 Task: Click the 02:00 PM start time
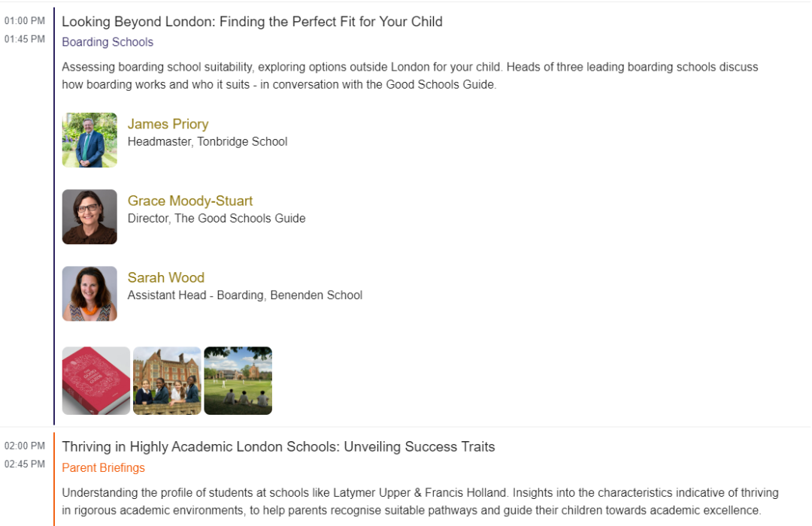click(x=25, y=446)
